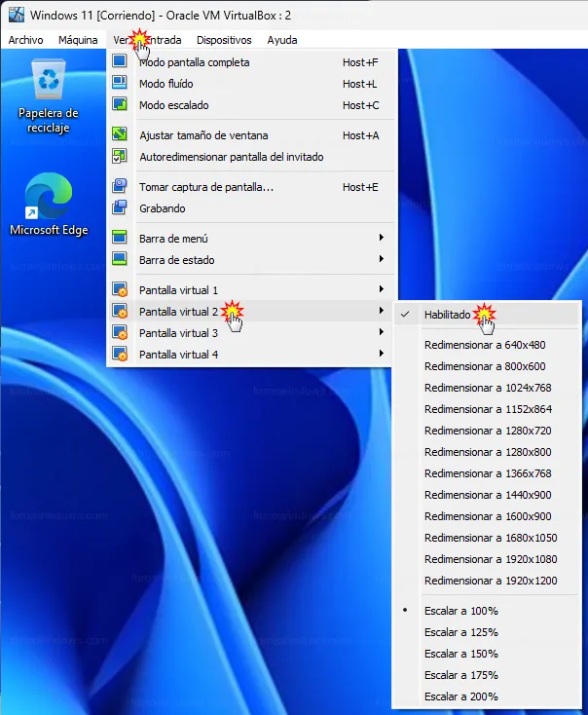Select Redimensionar a 1366x768
Viewport: 588px width, 715px height.
tap(487, 473)
